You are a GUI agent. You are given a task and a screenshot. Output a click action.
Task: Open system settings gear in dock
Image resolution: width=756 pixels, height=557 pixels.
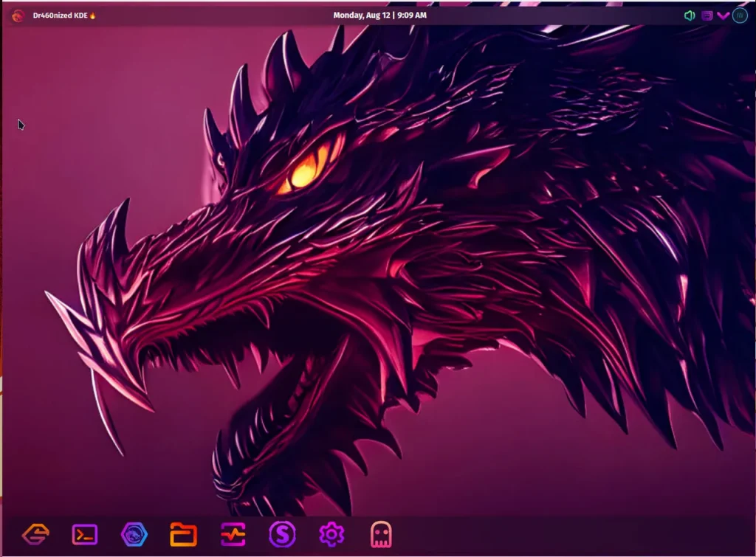tap(331, 534)
